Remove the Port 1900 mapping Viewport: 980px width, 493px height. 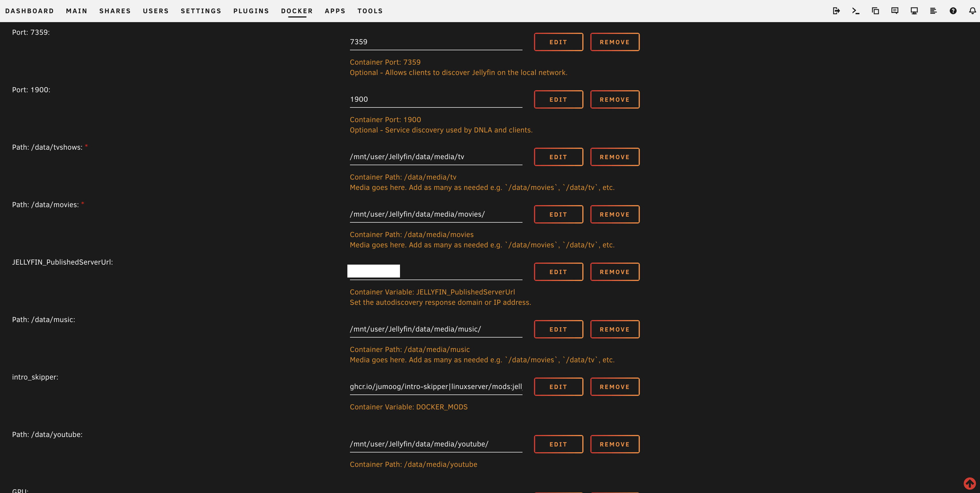615,99
